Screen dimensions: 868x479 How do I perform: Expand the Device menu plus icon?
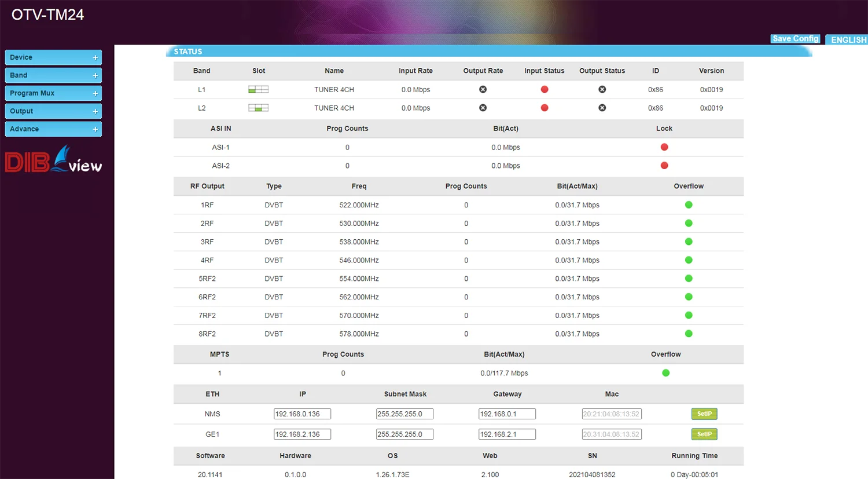pos(95,58)
